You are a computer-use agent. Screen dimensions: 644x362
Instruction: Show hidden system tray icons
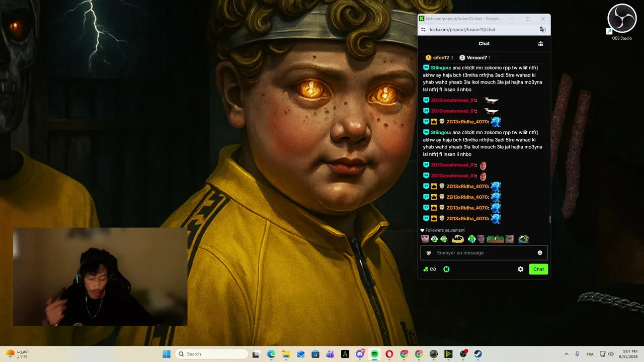pyautogui.click(x=566, y=354)
